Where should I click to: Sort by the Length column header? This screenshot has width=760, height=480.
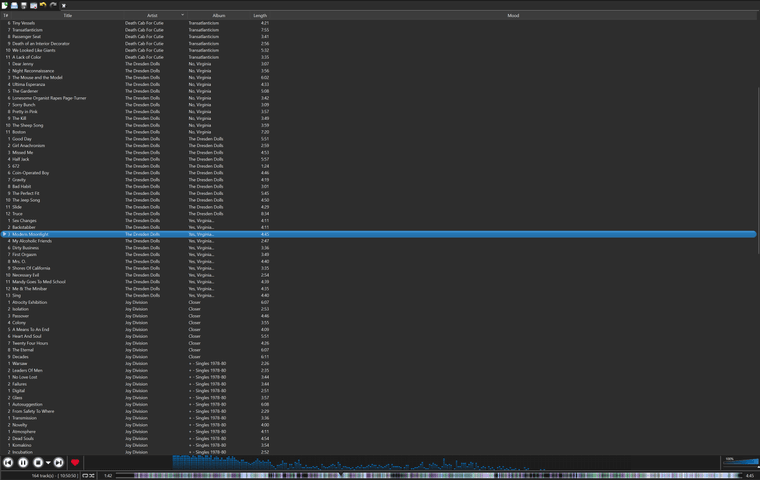click(x=260, y=16)
